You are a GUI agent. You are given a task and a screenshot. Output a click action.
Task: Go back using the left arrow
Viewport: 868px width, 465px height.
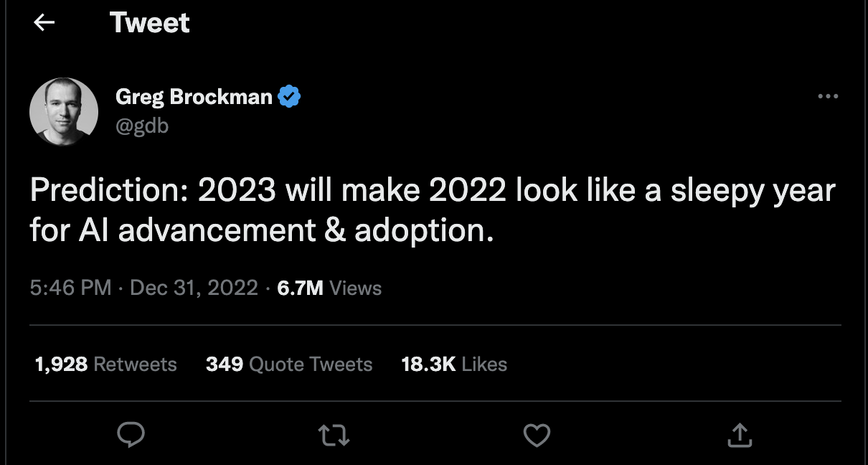coord(44,23)
